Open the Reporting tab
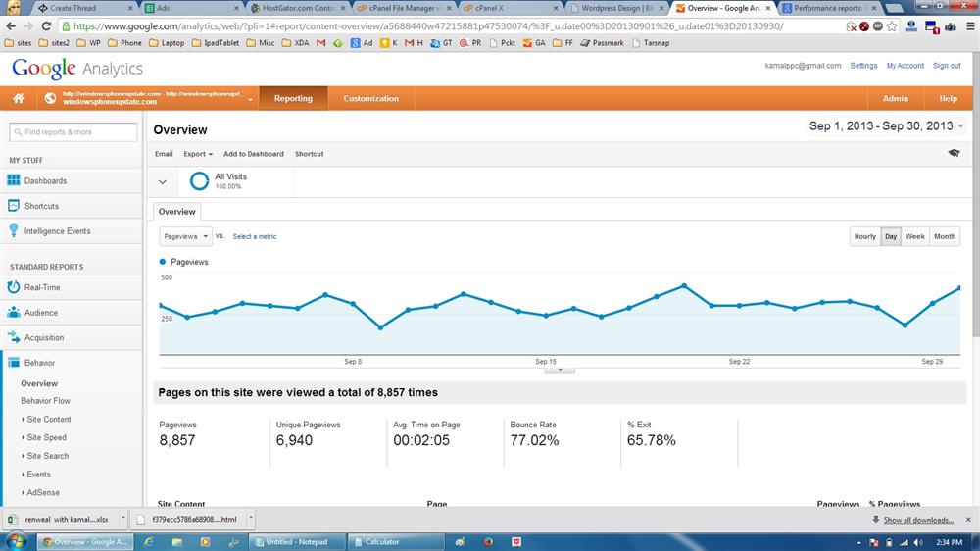The width and height of the screenshot is (980, 551). click(293, 98)
